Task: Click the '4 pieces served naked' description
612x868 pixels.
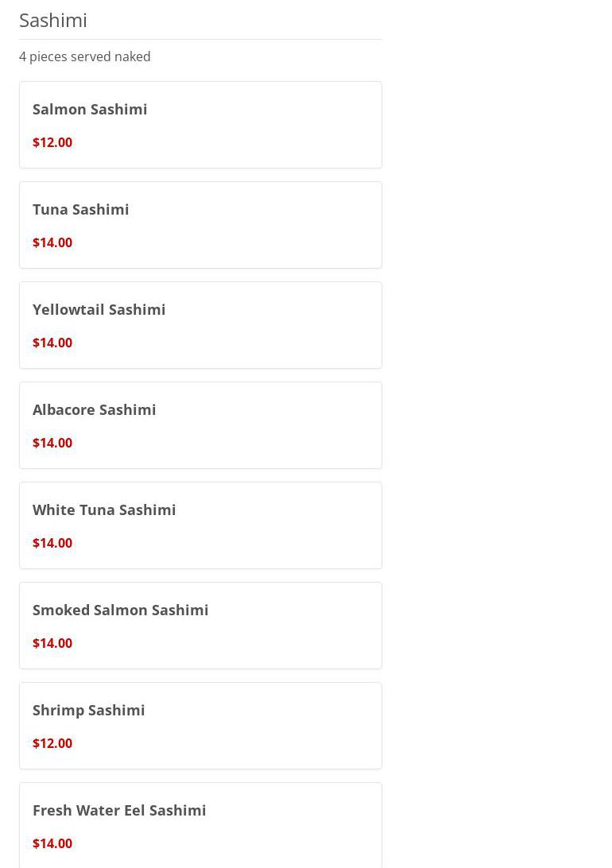Action: [x=84, y=56]
